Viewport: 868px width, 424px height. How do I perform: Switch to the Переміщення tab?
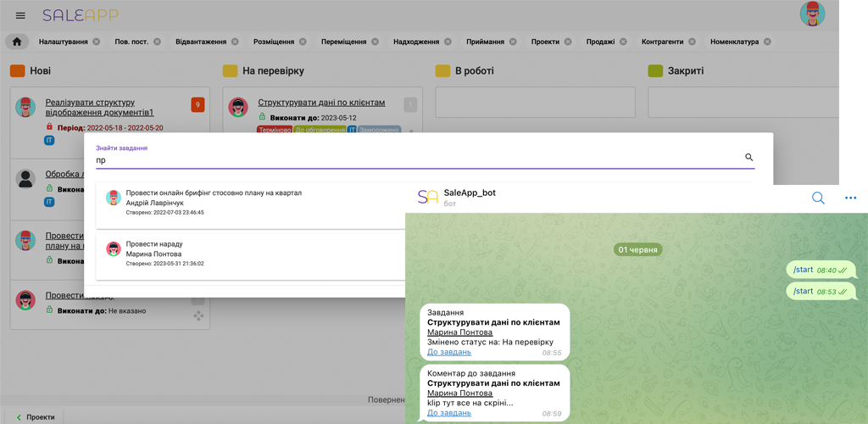[344, 42]
